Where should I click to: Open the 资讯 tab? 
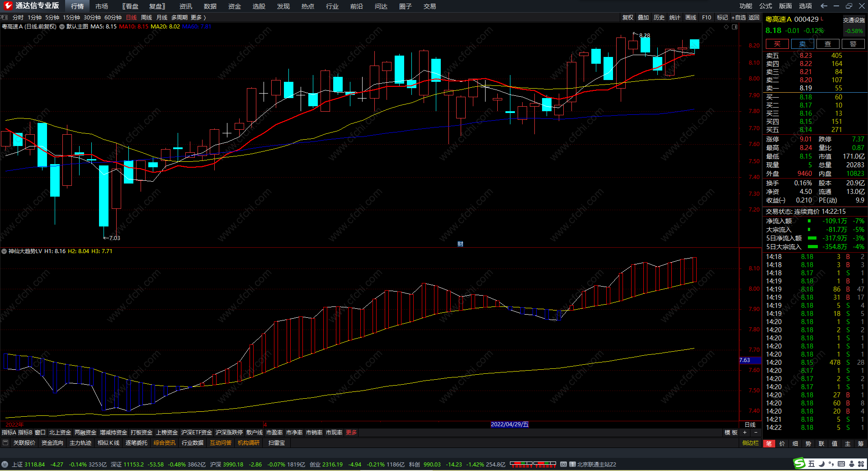click(x=186, y=6)
